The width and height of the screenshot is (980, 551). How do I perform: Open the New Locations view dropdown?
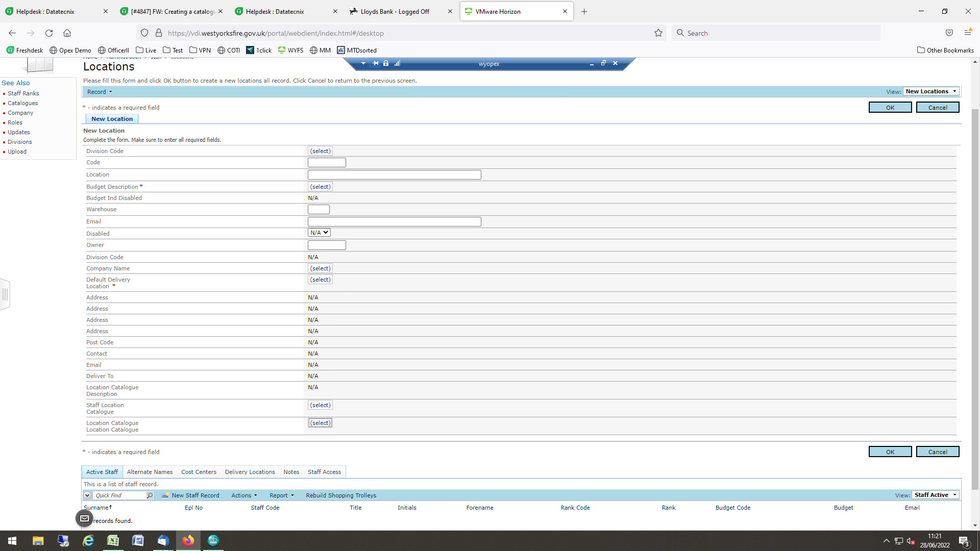pos(931,91)
